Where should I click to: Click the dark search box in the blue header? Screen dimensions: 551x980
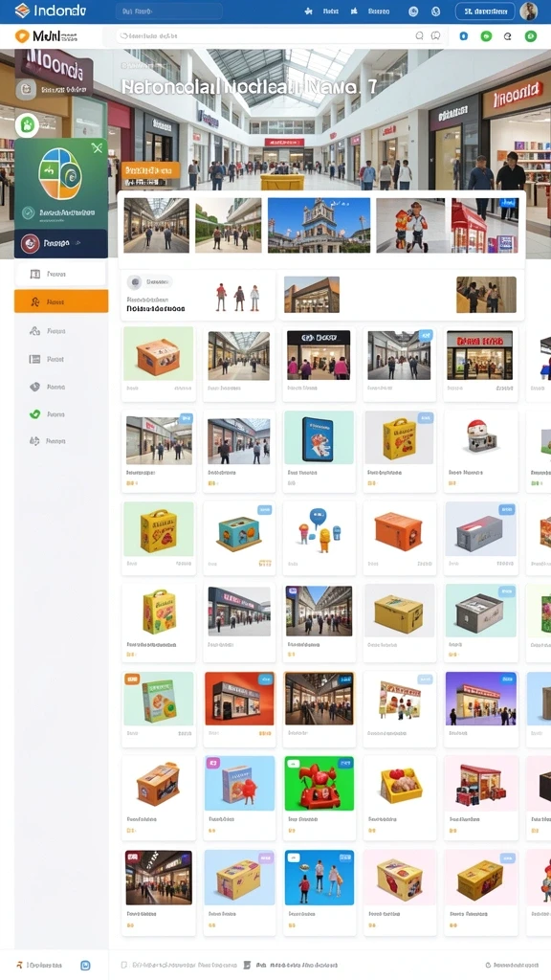[x=168, y=11]
